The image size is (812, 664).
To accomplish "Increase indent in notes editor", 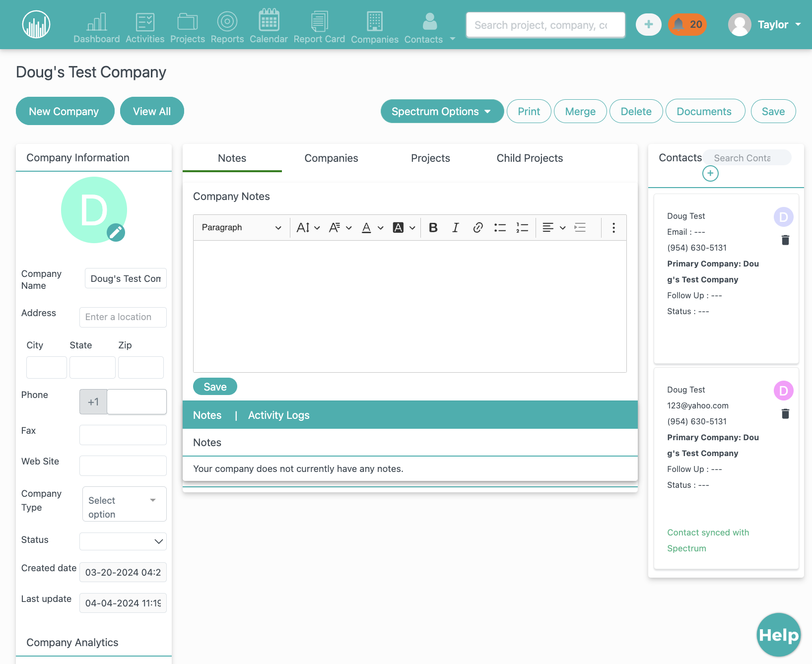I will (580, 227).
